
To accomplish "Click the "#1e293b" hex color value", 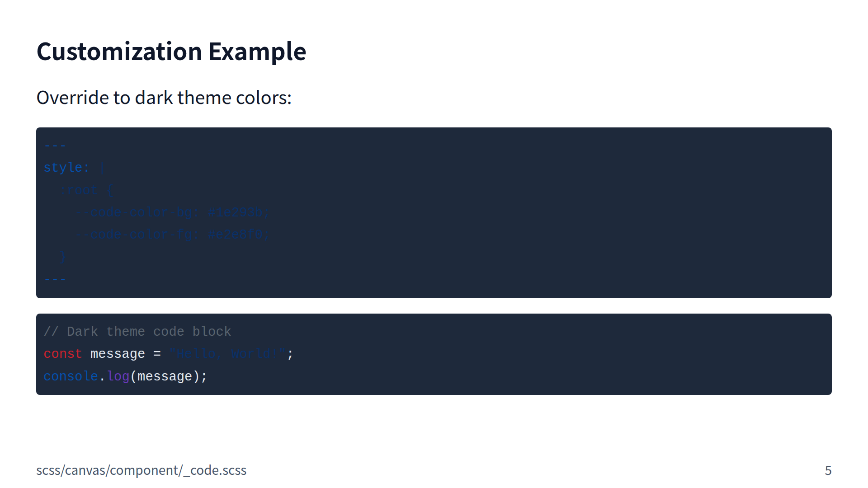I will (x=235, y=212).
